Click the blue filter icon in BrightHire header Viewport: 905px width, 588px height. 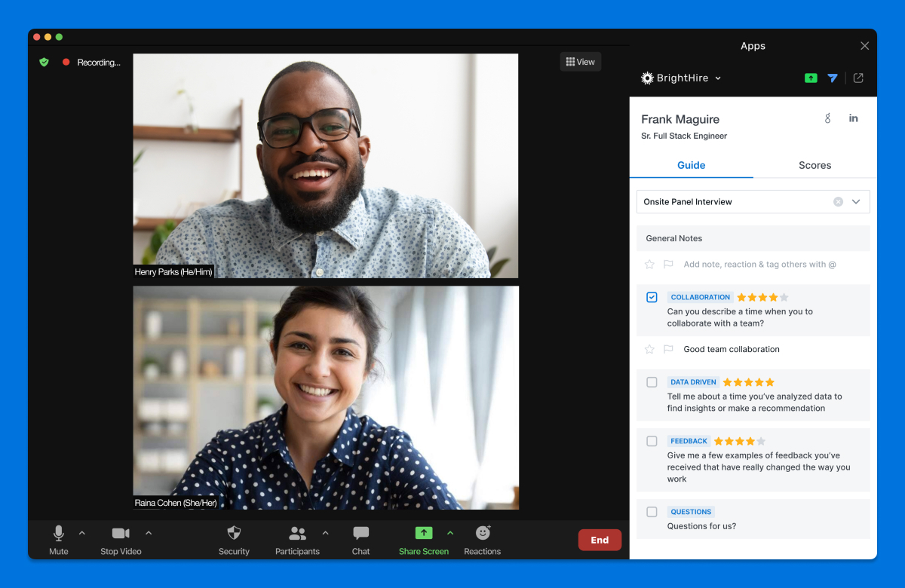(833, 78)
